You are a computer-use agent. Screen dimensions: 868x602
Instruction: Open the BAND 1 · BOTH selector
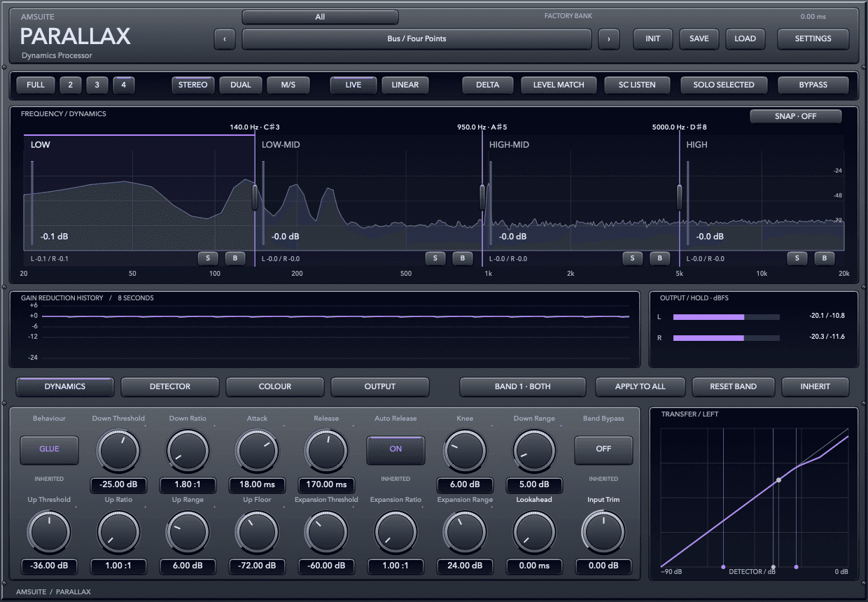tap(522, 386)
